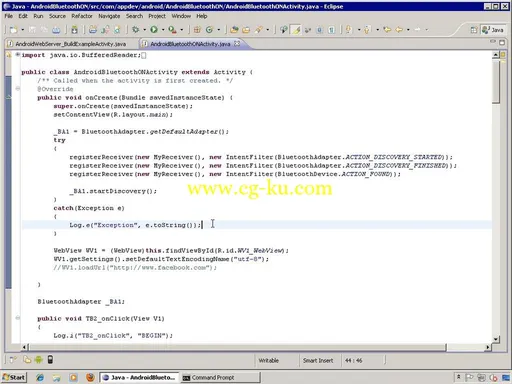Minimize the editor area icon
Screen dimensions: 512x384
(x=493, y=42)
